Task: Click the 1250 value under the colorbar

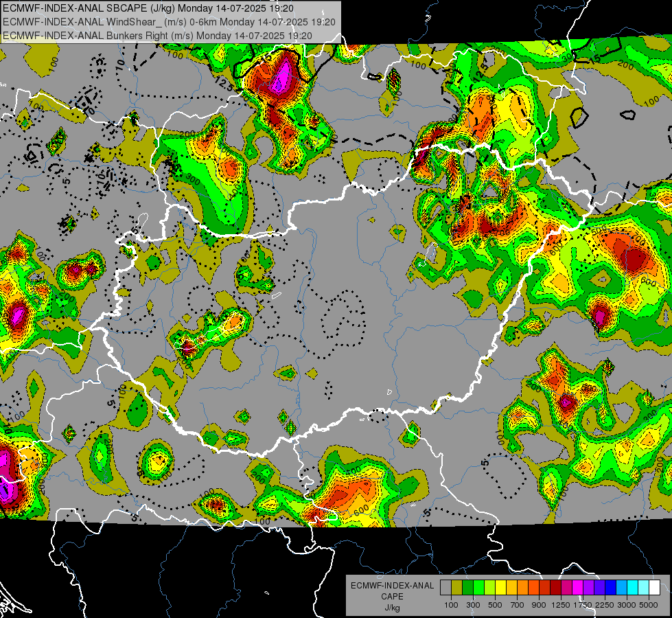Action: click(561, 605)
